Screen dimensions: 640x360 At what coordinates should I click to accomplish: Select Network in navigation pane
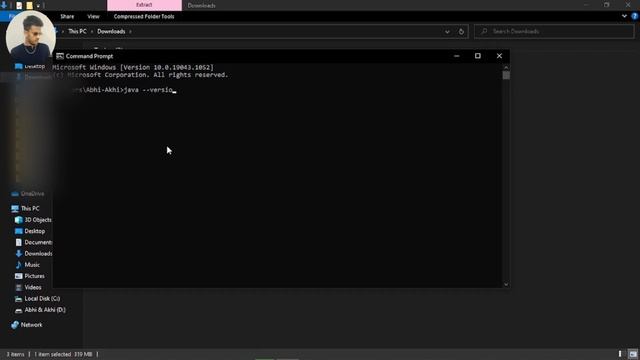coord(27,325)
